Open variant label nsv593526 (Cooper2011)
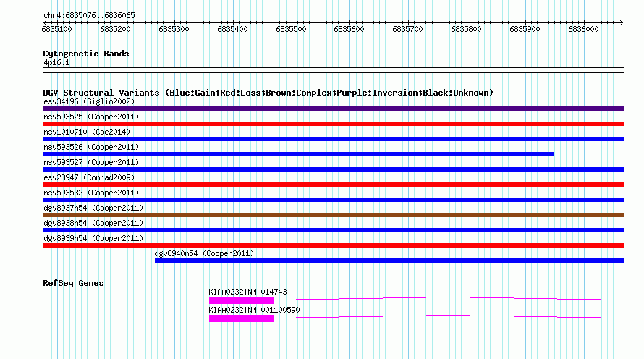644x359 pixels. 91,148
